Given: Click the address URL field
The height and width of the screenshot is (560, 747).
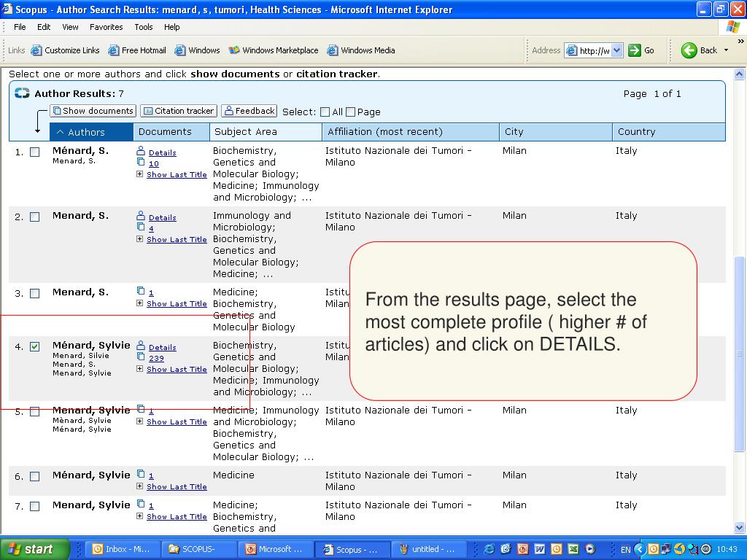Looking at the screenshot, I should [x=594, y=50].
